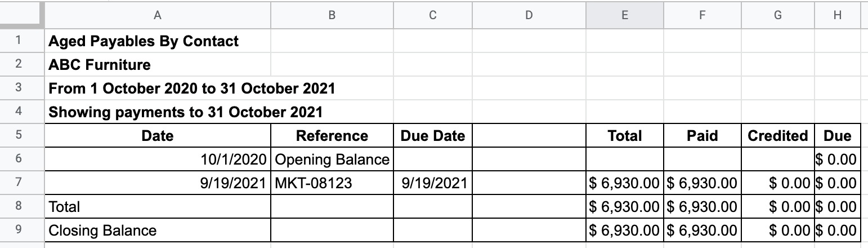
Task: Select the Opening Balance reference cell
Action: coord(332,160)
